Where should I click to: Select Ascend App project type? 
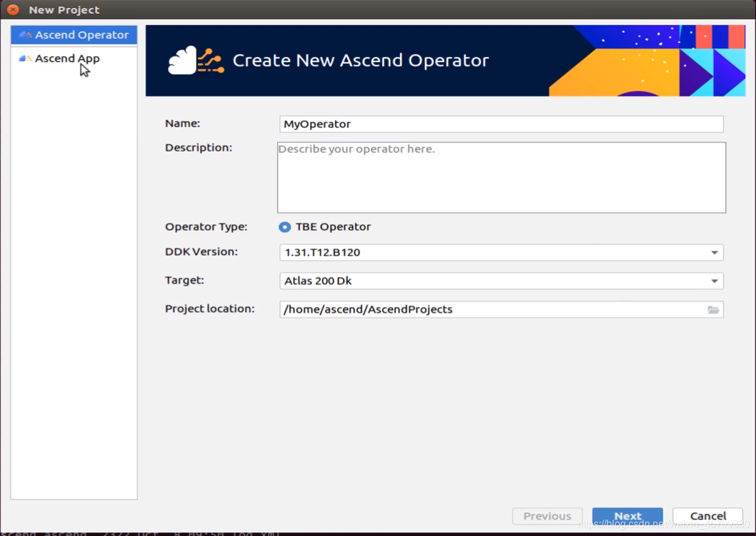point(74,58)
